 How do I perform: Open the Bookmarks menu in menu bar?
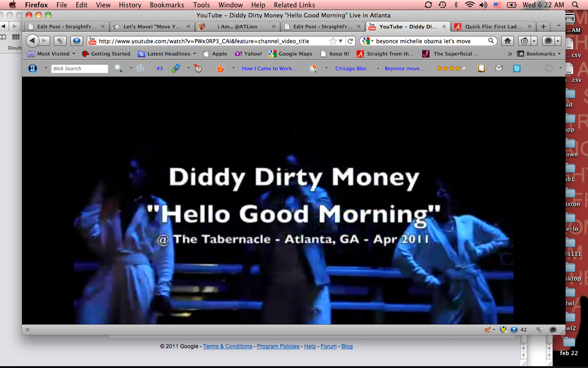click(x=167, y=5)
